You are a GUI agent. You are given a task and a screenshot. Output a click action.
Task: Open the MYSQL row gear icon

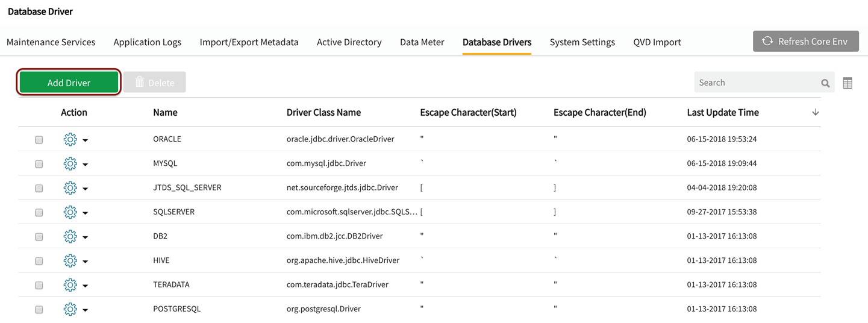[70, 163]
